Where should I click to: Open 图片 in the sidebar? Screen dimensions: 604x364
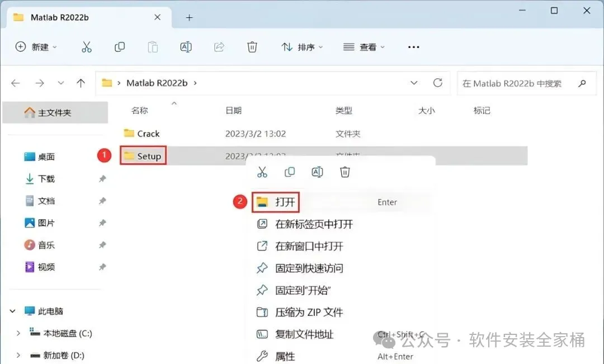click(40, 223)
